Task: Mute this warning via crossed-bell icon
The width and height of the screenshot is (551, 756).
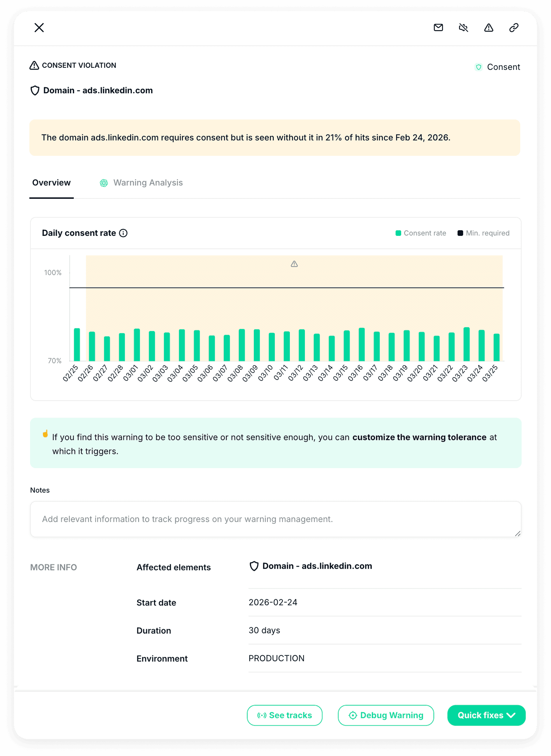Action: pos(463,28)
